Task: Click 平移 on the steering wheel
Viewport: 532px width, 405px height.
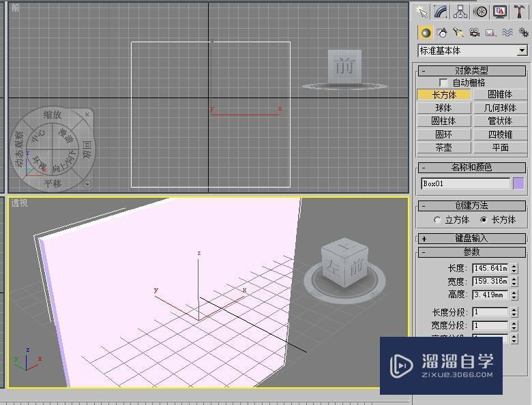Action: [x=53, y=183]
